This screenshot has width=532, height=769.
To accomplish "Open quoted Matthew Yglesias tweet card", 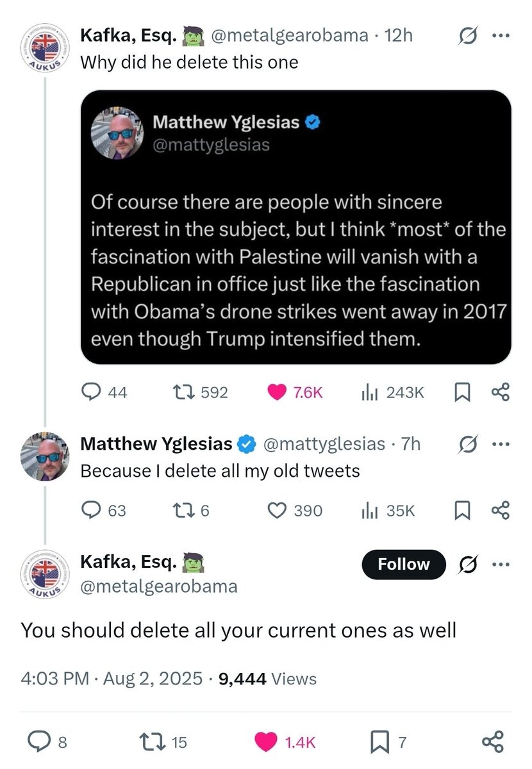I will [x=296, y=227].
